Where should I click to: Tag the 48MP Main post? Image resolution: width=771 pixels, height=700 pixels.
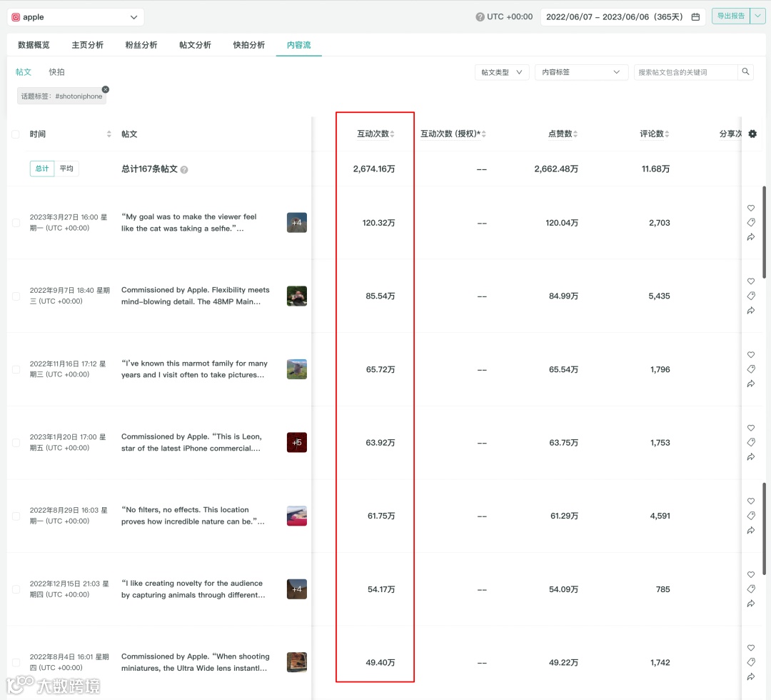tap(751, 296)
